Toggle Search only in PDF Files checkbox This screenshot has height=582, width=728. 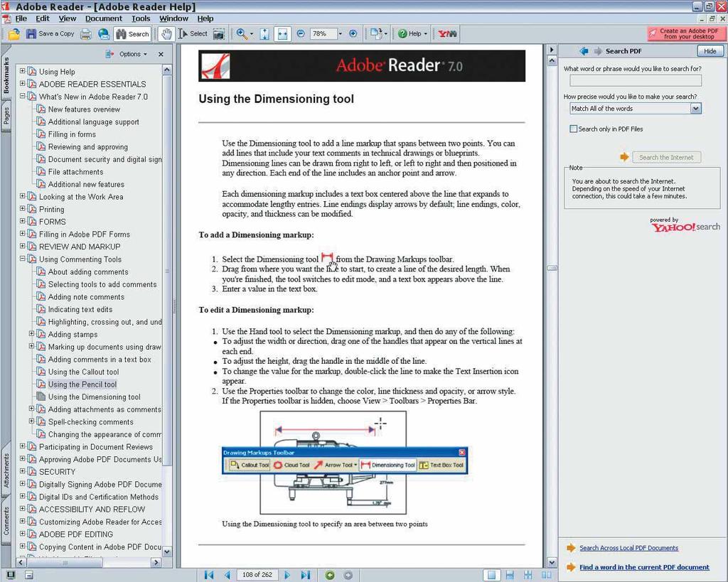click(x=574, y=129)
